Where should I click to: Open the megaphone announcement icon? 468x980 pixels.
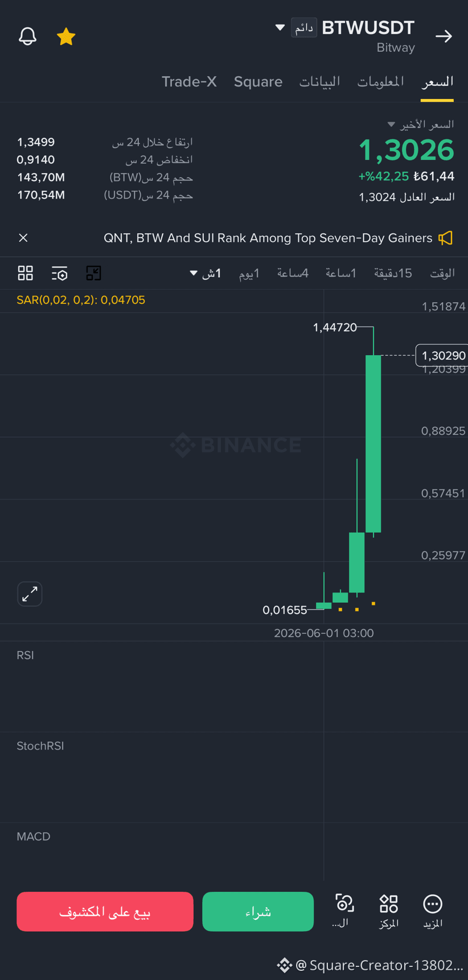click(446, 238)
